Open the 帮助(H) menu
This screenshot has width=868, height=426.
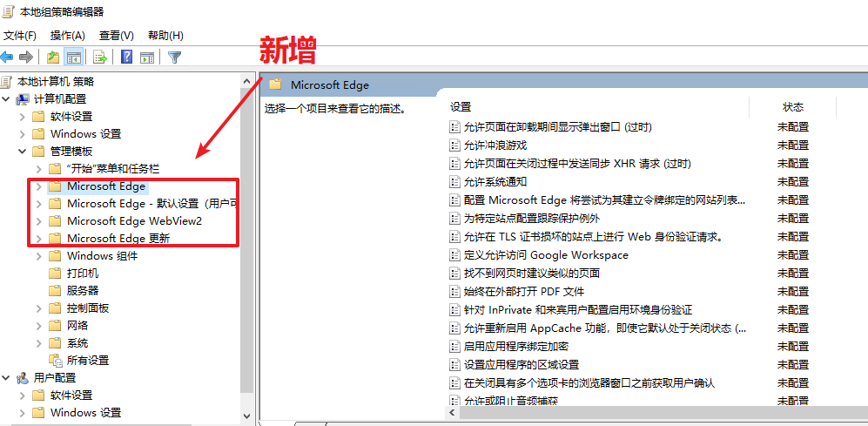click(x=165, y=36)
